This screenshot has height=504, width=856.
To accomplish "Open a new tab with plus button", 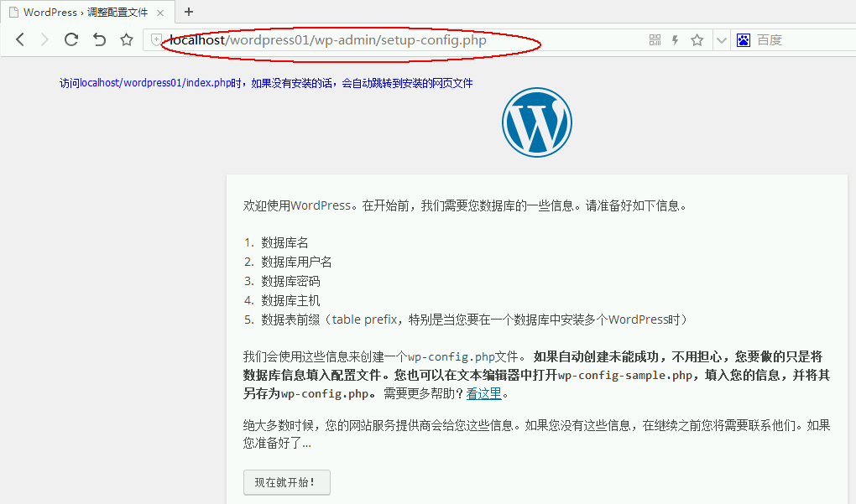I will tap(189, 12).
